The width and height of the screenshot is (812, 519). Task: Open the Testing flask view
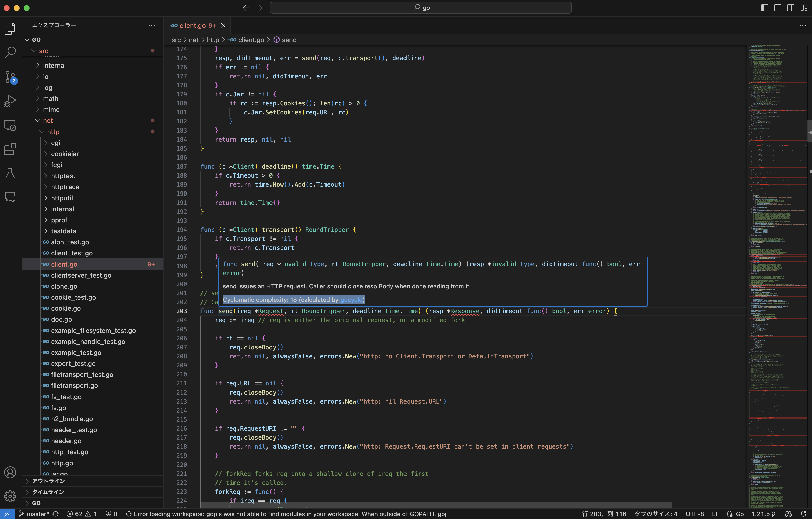10,173
